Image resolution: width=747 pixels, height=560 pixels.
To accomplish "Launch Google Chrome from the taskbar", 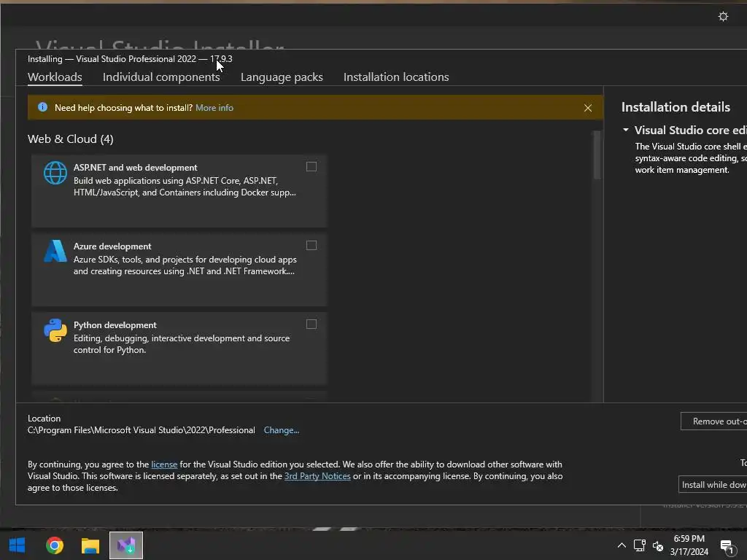I will coord(55,545).
